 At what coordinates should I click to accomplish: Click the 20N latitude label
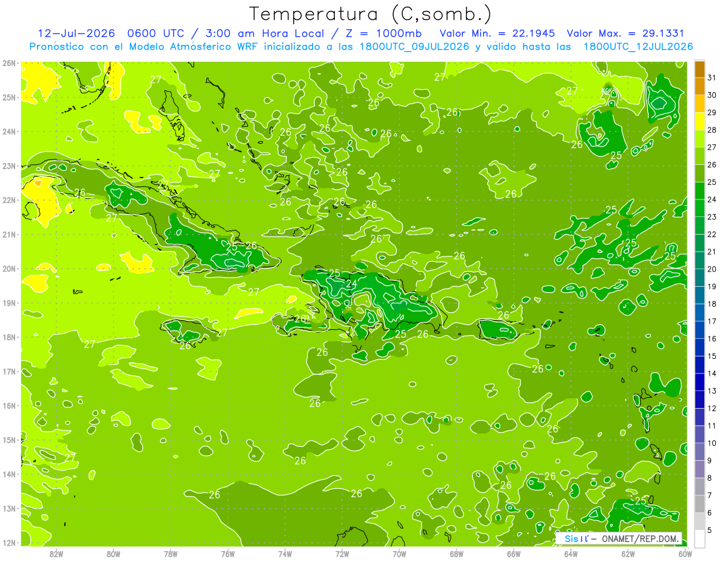(8, 269)
